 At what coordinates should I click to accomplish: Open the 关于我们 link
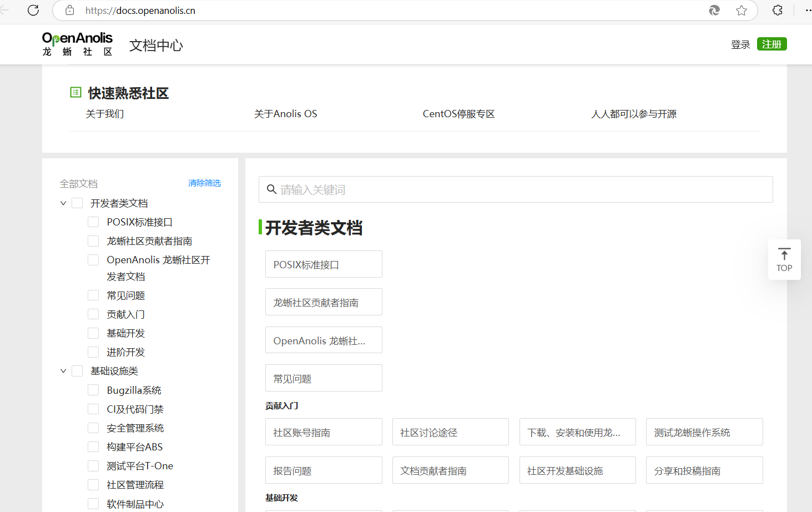click(105, 114)
